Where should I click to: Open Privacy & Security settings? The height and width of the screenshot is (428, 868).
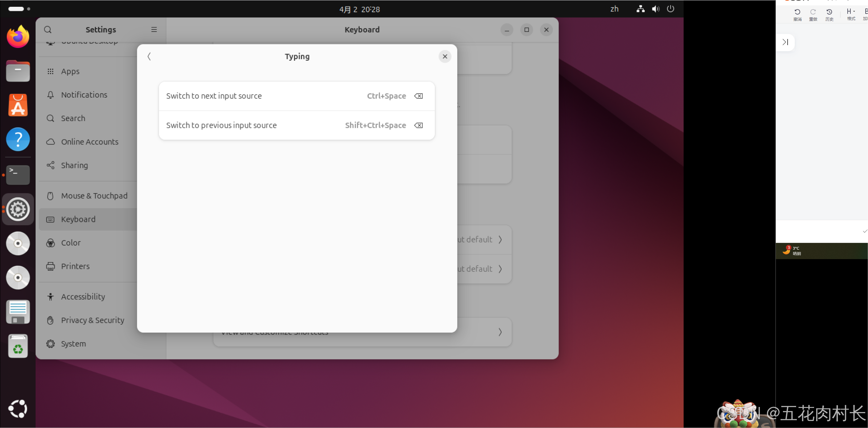pos(93,320)
